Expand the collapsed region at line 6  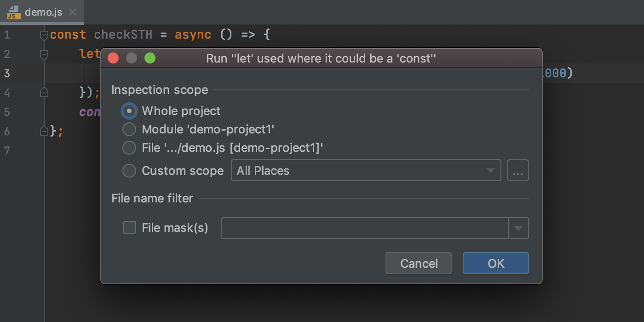44,131
